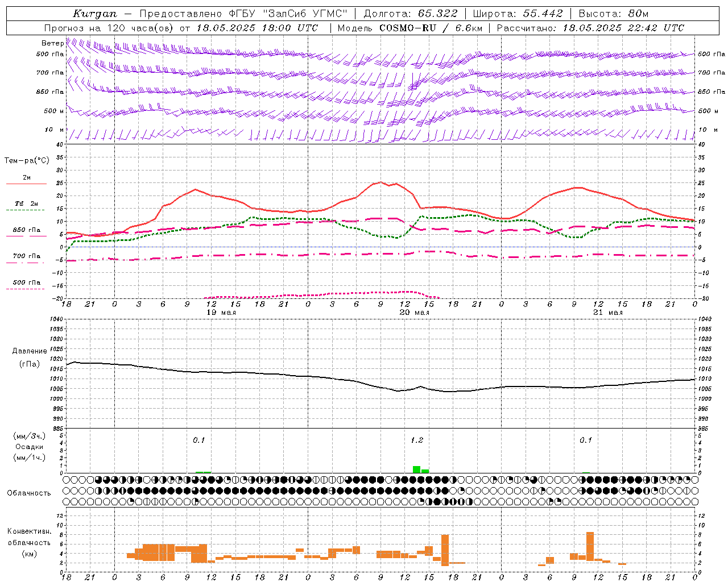This screenshot has height=582, width=728.
Task: Click the "(мм/1ч.)" precipitation unit label
Action: click(x=29, y=458)
